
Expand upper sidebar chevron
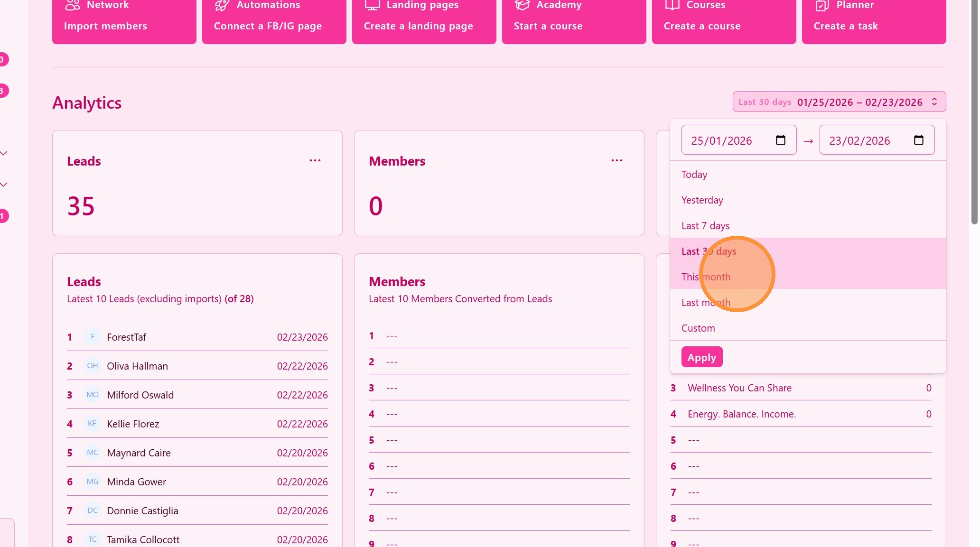(4, 153)
